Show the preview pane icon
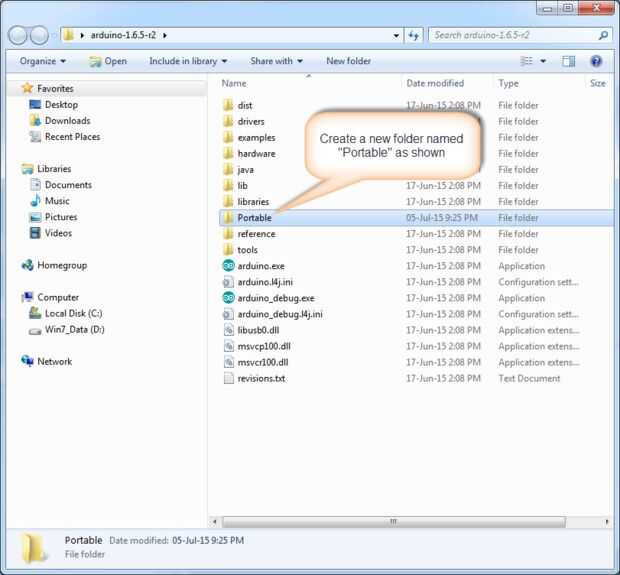Image resolution: width=620 pixels, height=575 pixels. coord(569,61)
